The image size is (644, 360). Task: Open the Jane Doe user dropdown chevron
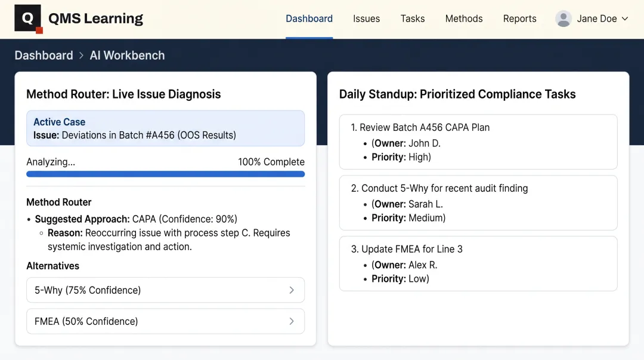pos(625,19)
